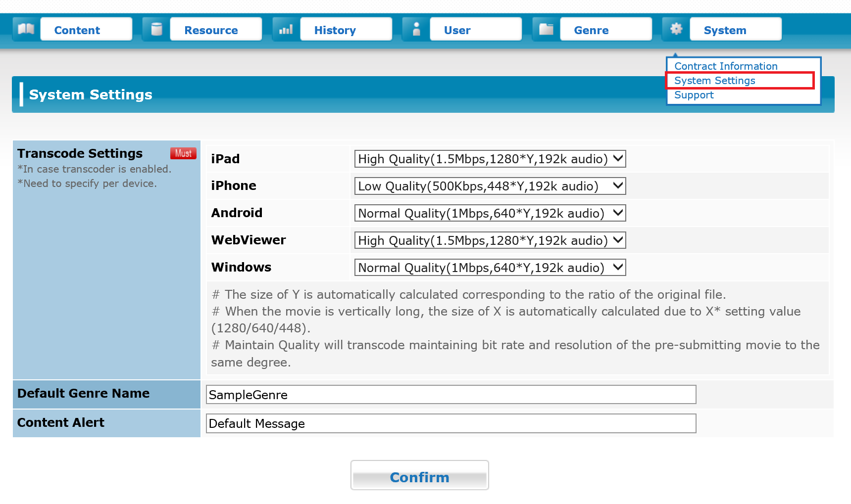Click the open book Content icon
The height and width of the screenshot is (504, 851).
[x=26, y=29]
